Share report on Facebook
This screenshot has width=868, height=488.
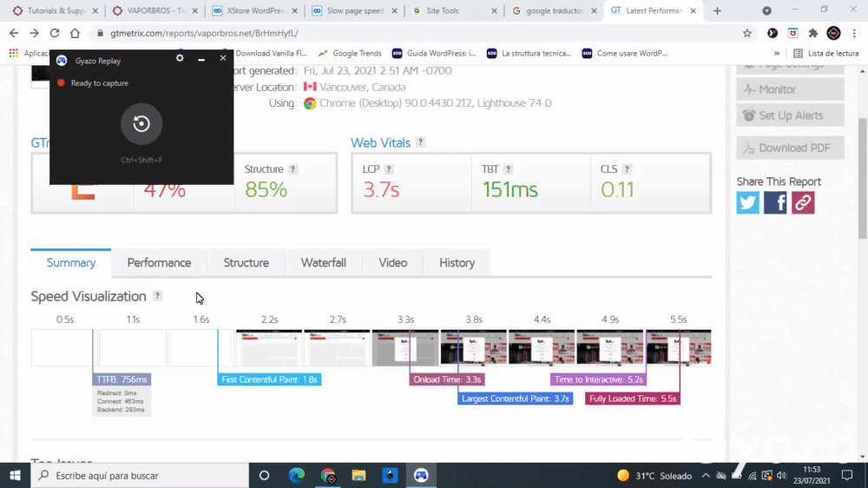point(775,202)
